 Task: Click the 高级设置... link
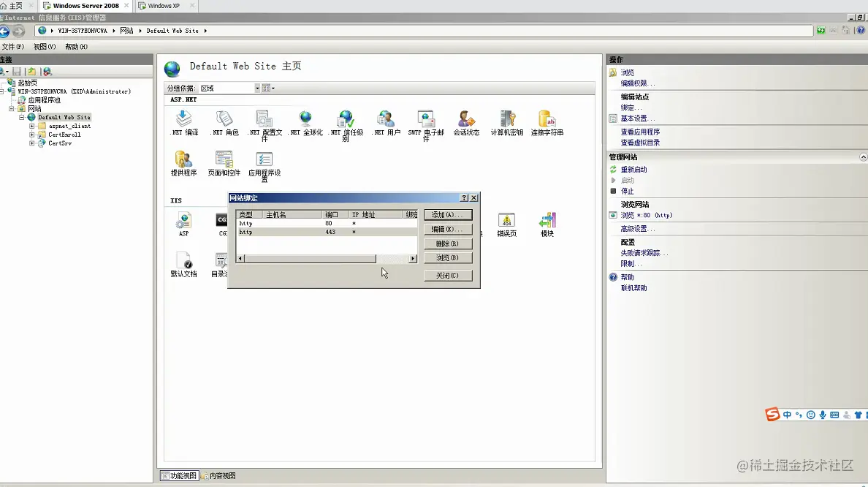637,228
